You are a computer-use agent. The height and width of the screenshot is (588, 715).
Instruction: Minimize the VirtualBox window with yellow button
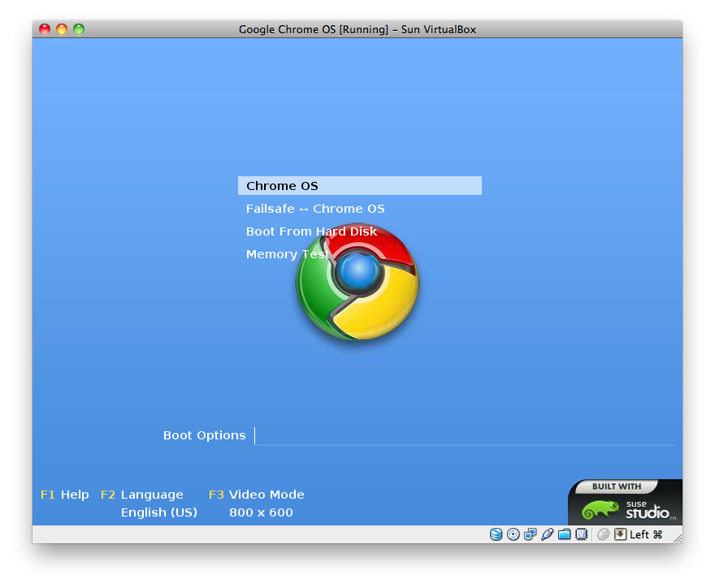(x=62, y=29)
